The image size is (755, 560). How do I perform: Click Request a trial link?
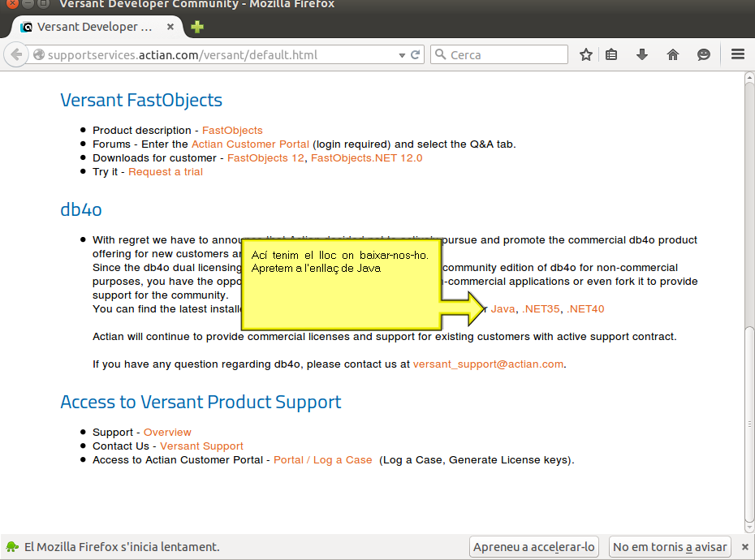coord(165,172)
